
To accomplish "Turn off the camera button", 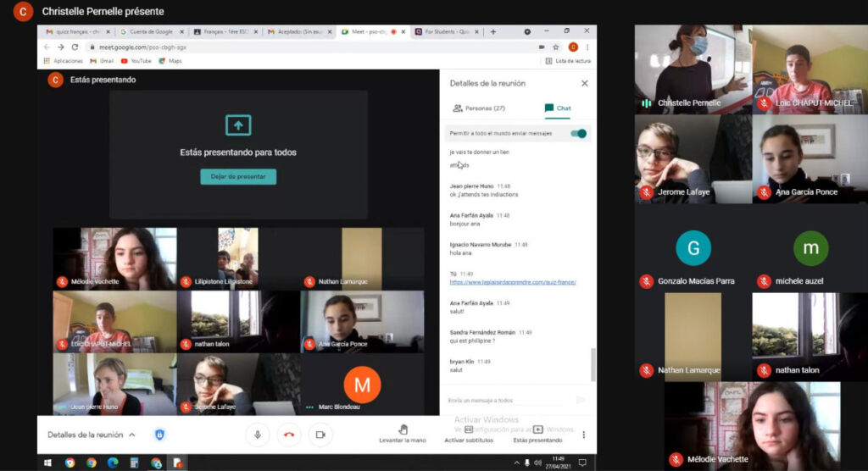I will pos(320,435).
